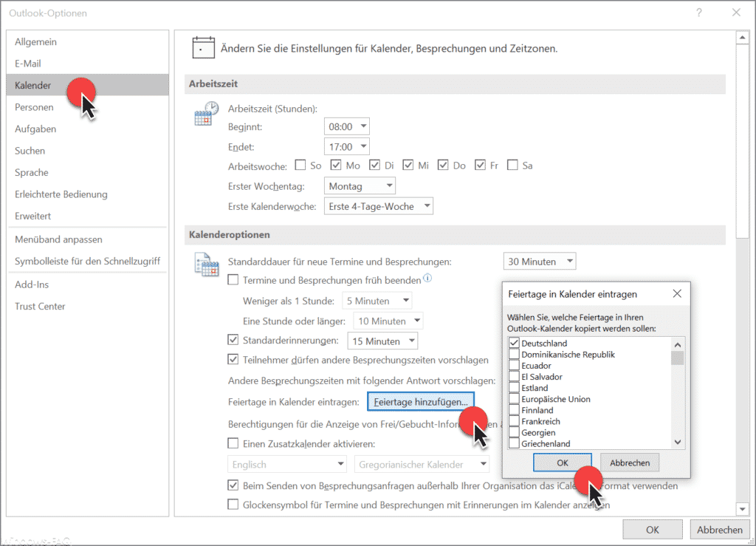Click OK in Outlook-Optionen window
Screen dimensions: 756x546
point(653,530)
